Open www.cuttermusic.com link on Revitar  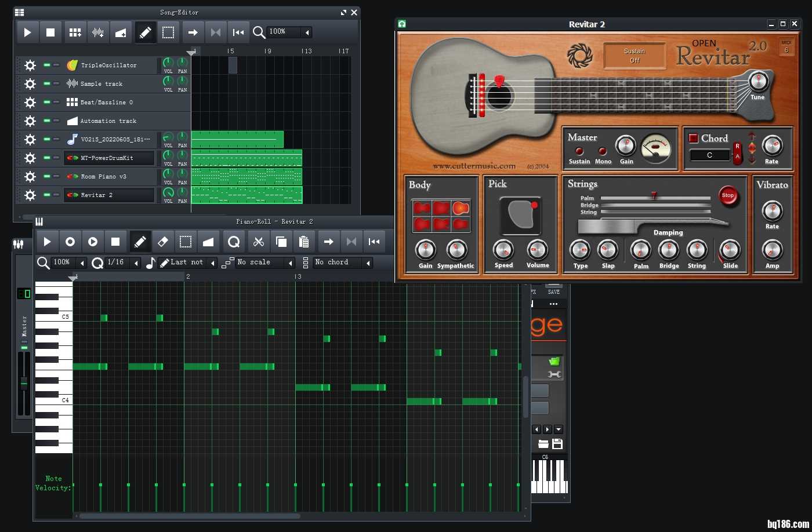click(474, 166)
